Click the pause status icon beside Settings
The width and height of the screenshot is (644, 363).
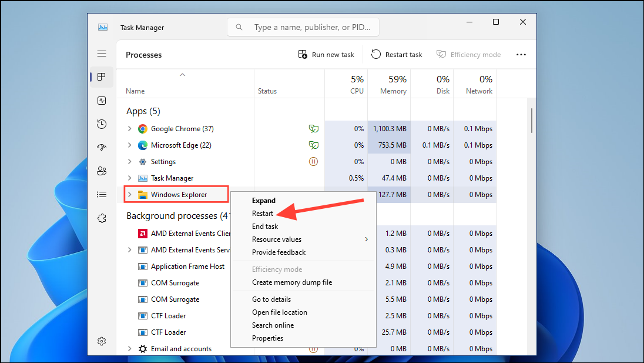pyautogui.click(x=314, y=161)
